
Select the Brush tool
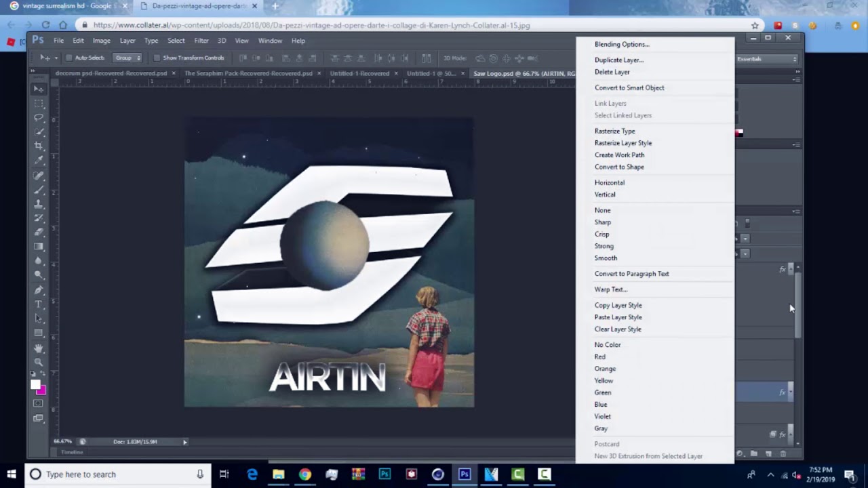[x=39, y=189]
